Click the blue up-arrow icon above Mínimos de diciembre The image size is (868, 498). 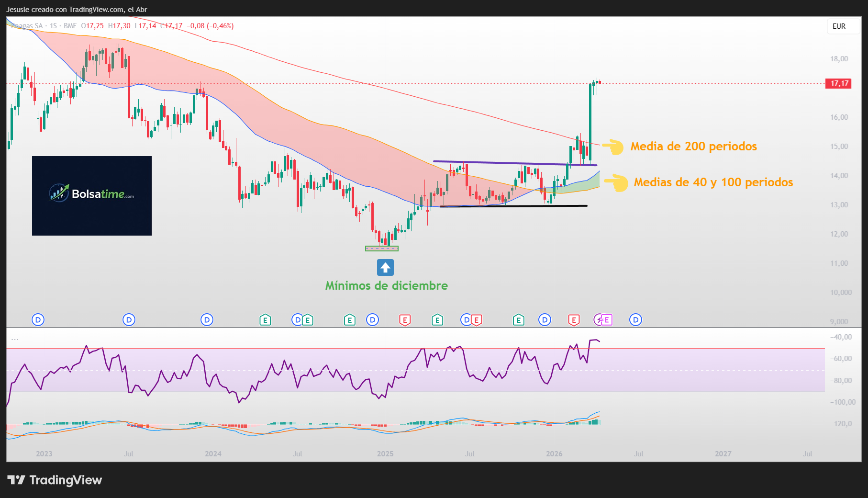[385, 267]
